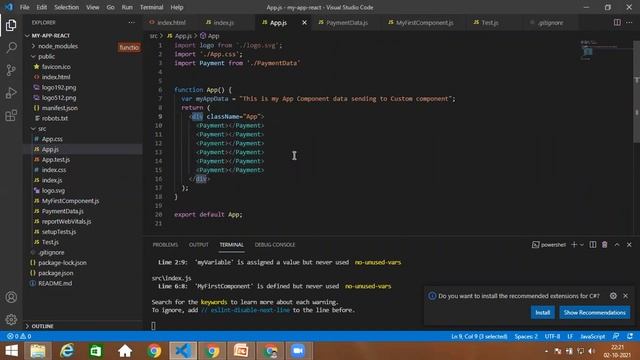Screen dimensions: 640x360
Task: Click Ln 9, Col 9 cursor position
Action: [479, 336]
